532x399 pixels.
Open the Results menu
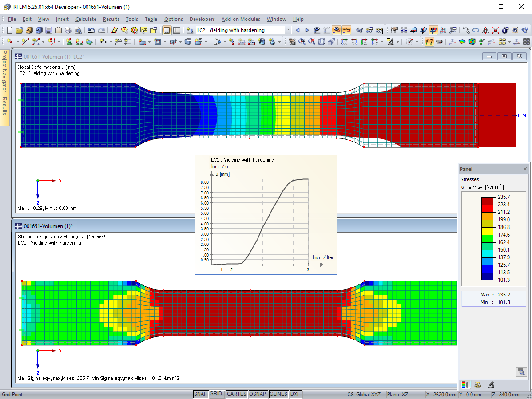tap(111, 19)
